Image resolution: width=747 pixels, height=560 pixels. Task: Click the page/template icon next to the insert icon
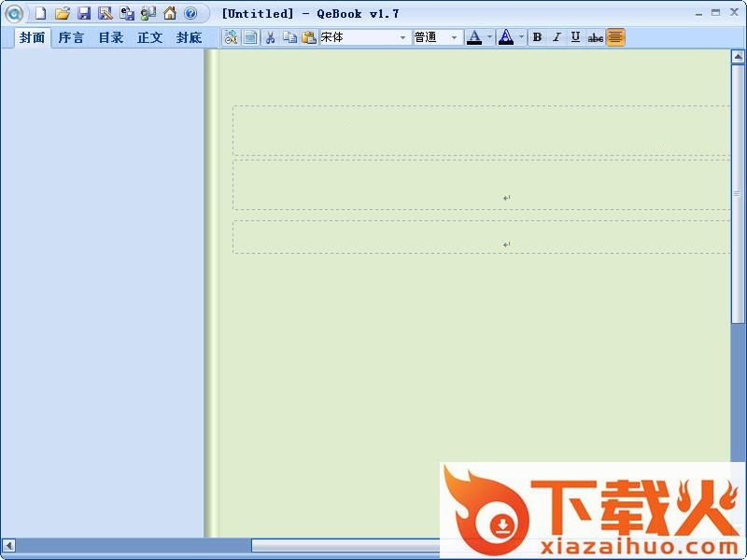[x=250, y=37]
